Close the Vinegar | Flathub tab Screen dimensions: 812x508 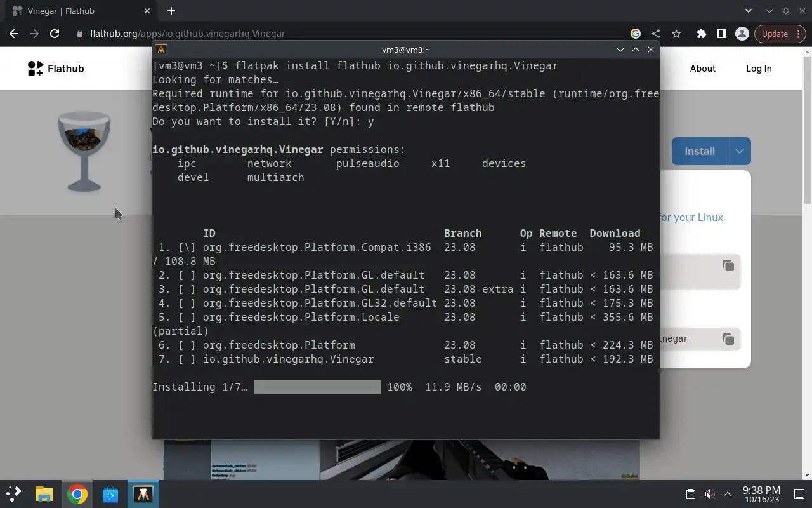[147, 11]
